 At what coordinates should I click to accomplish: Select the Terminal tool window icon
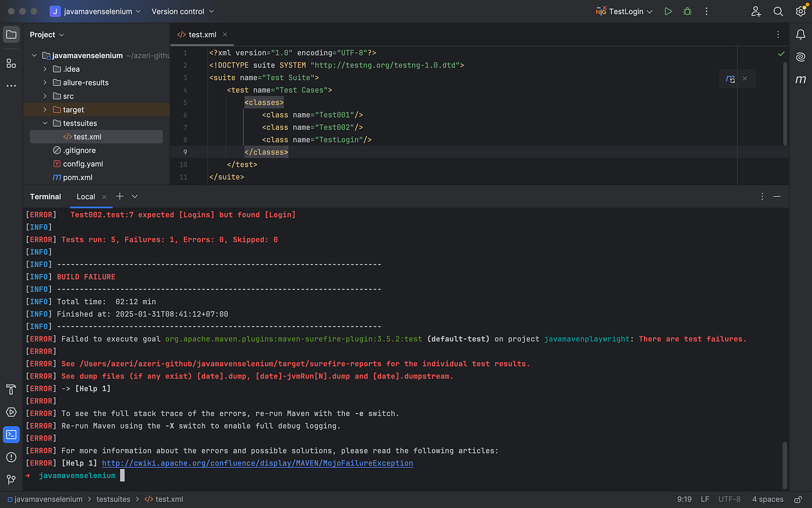(x=11, y=434)
